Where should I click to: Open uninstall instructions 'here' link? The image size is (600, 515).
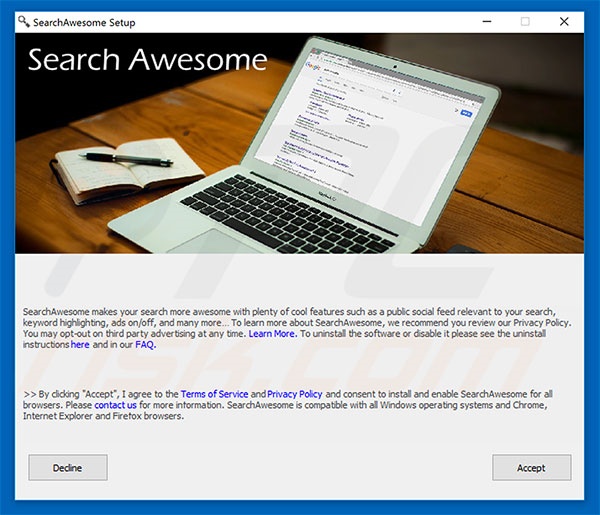tap(80, 344)
